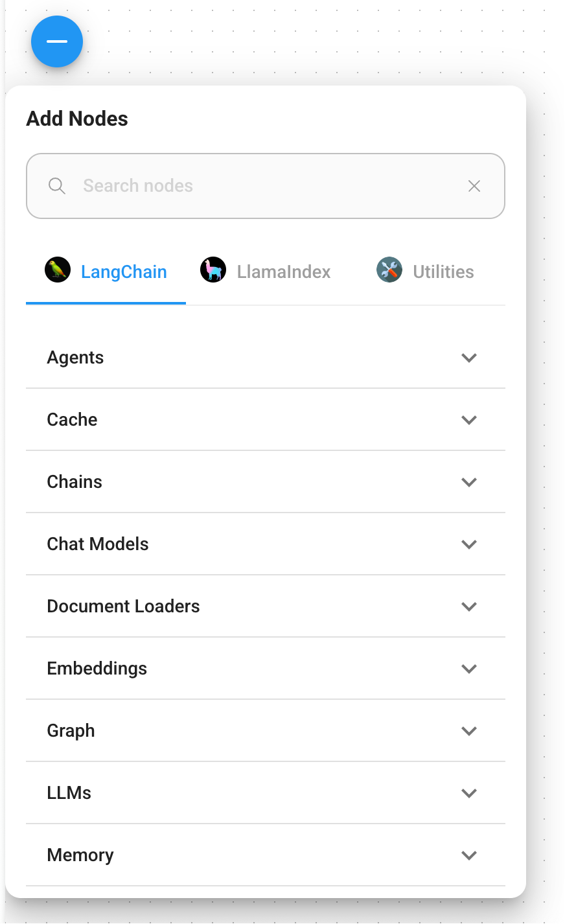Image resolution: width=565 pixels, height=924 pixels.
Task: Click the search magnifier icon
Action: [57, 186]
